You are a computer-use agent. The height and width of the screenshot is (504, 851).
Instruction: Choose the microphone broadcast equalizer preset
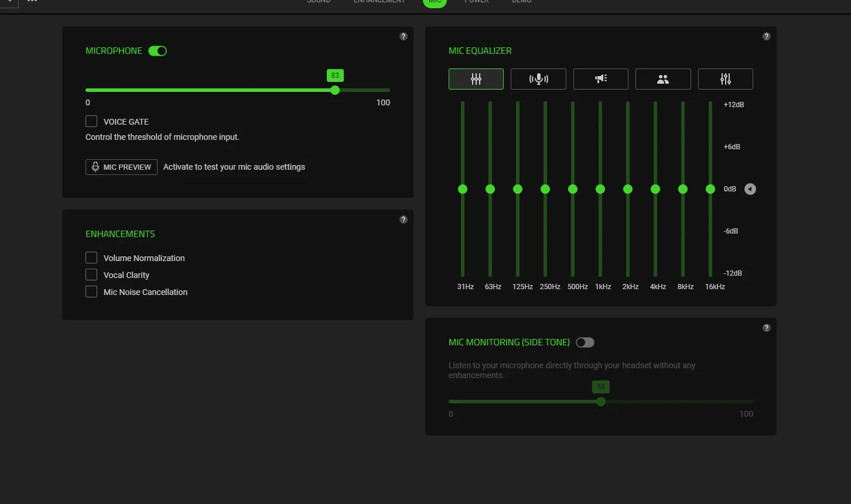point(538,79)
